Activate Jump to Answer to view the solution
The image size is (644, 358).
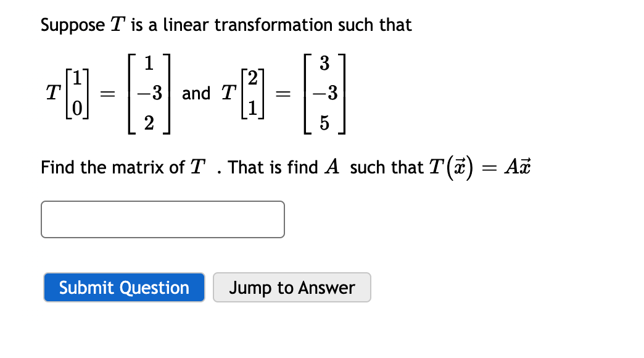(292, 287)
